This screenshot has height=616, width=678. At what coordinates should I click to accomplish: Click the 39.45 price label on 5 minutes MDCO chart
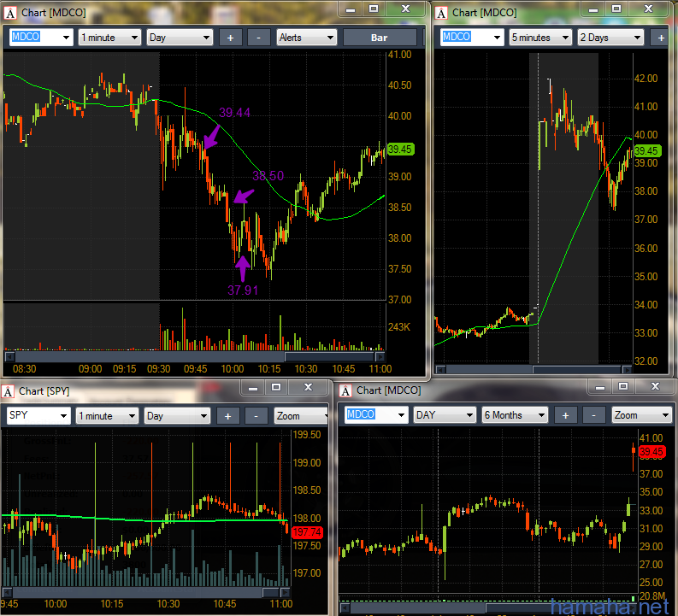(x=647, y=150)
